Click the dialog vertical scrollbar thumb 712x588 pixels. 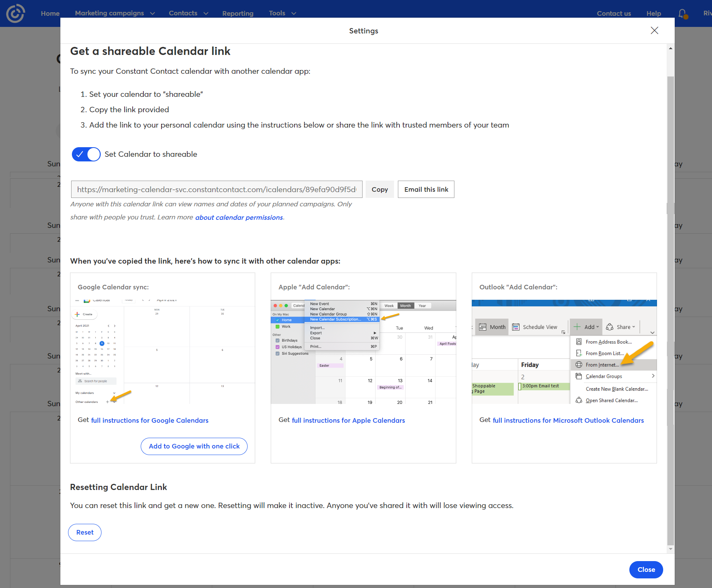(670, 307)
